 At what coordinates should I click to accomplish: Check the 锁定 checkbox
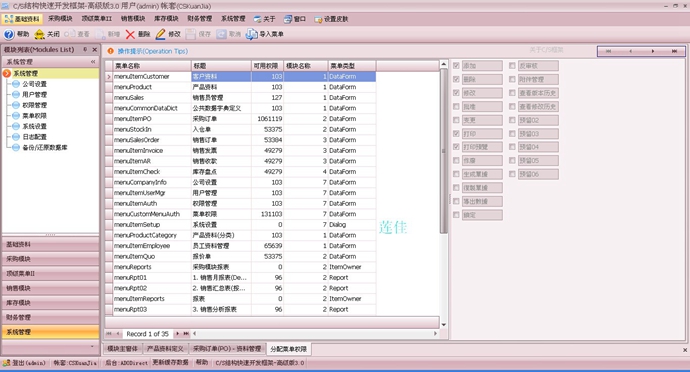(456, 215)
